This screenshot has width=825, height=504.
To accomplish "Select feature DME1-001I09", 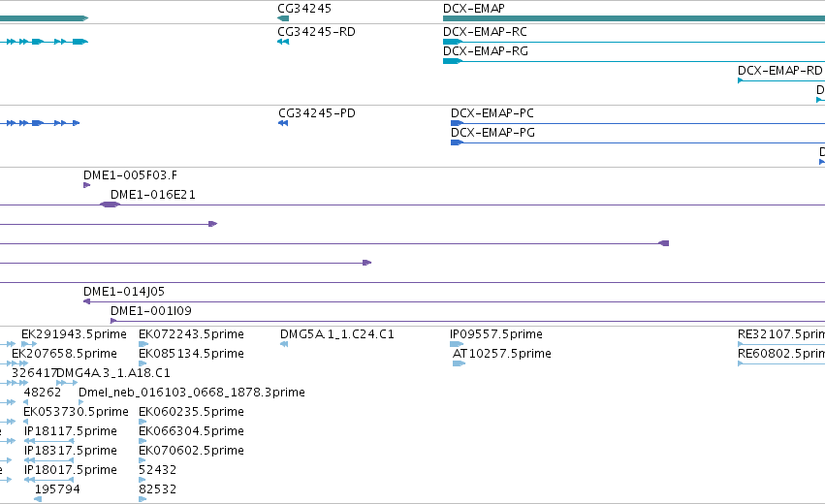I will pos(151,311).
